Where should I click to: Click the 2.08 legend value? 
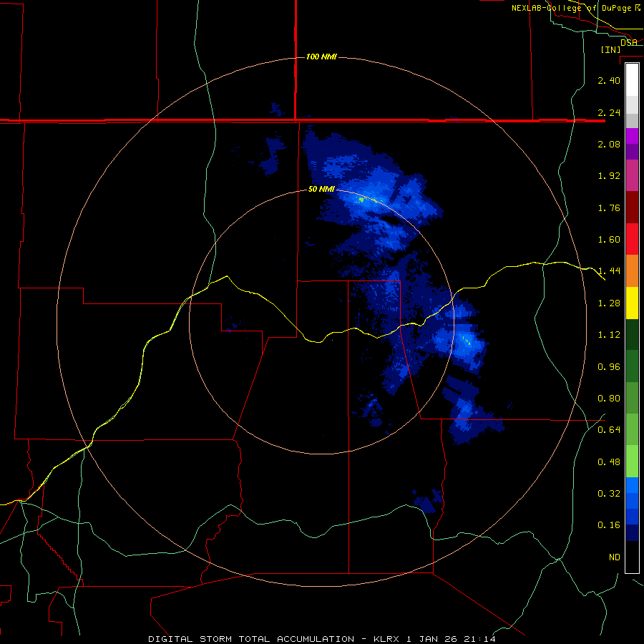[x=609, y=144]
